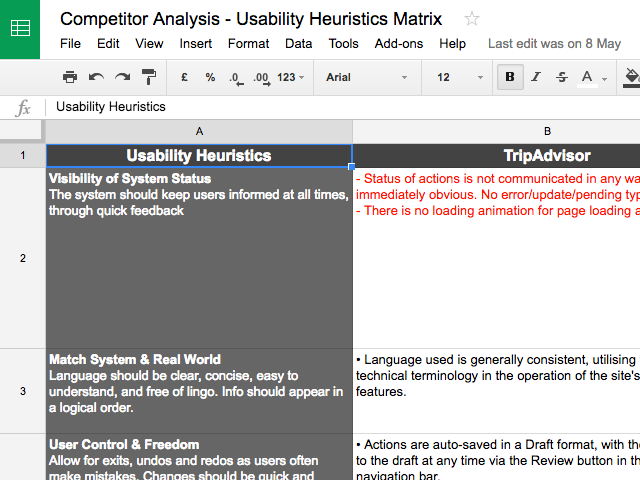Open the View menu
The height and width of the screenshot is (480, 640).
tap(149, 43)
